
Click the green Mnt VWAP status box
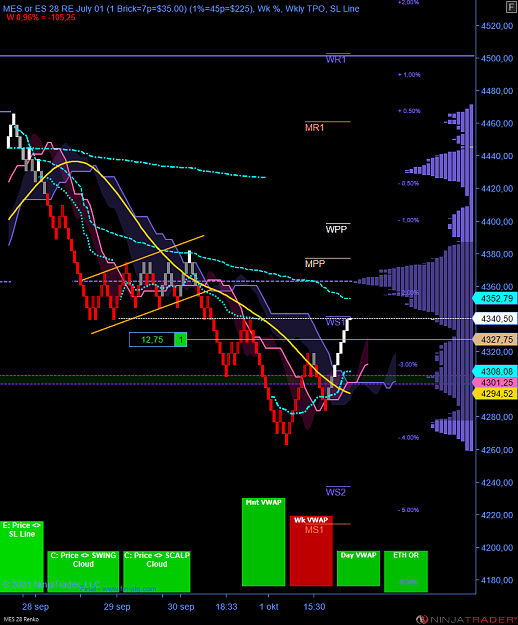(x=263, y=542)
